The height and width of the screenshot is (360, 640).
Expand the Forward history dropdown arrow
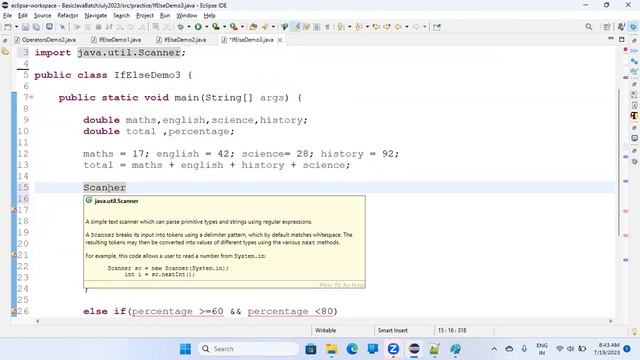click(x=424, y=27)
